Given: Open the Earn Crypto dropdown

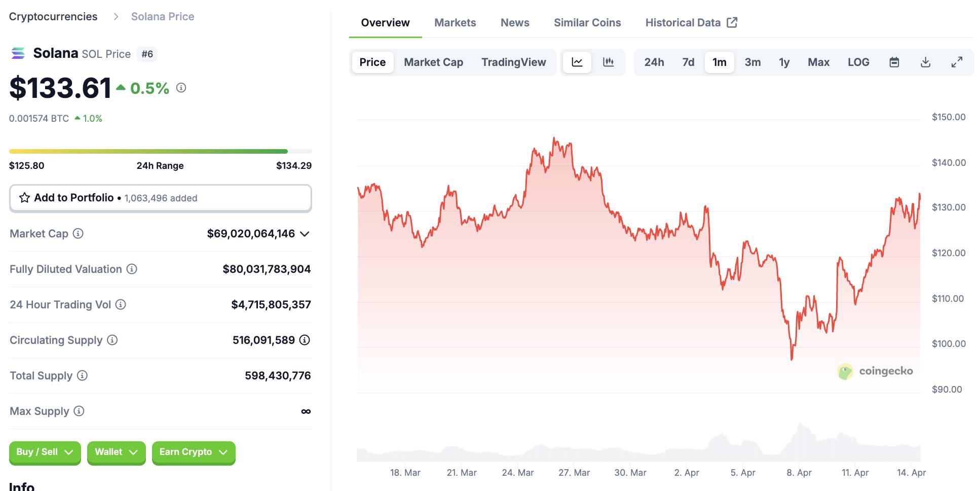Looking at the screenshot, I should pyautogui.click(x=193, y=452).
